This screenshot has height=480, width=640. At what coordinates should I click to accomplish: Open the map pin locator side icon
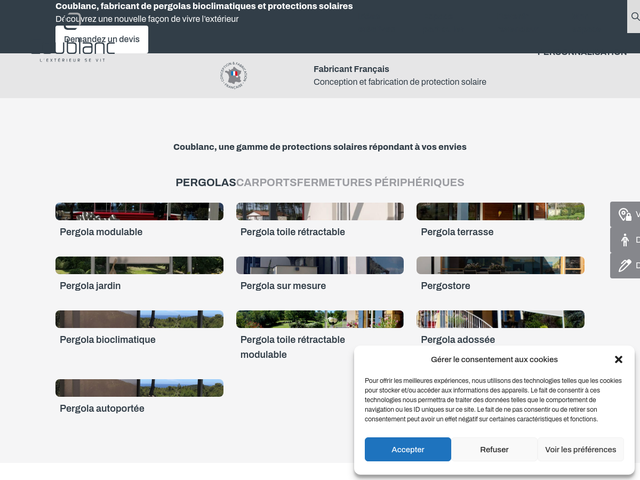624,214
